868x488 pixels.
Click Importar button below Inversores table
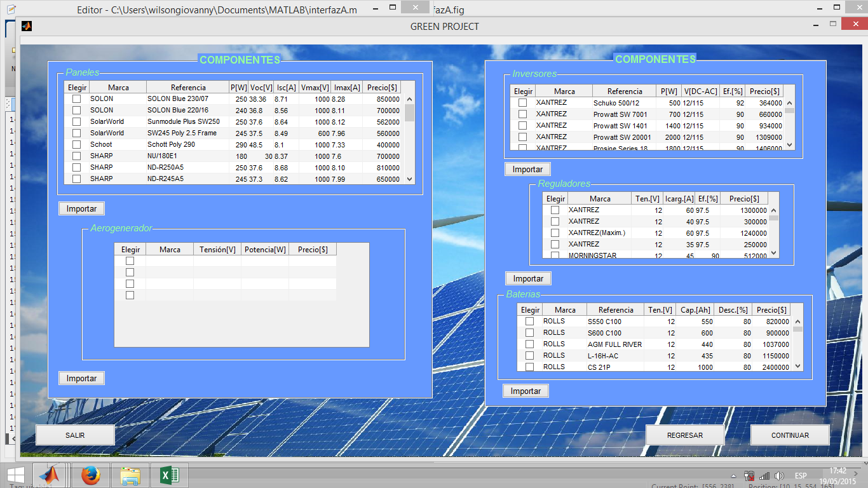tap(527, 169)
